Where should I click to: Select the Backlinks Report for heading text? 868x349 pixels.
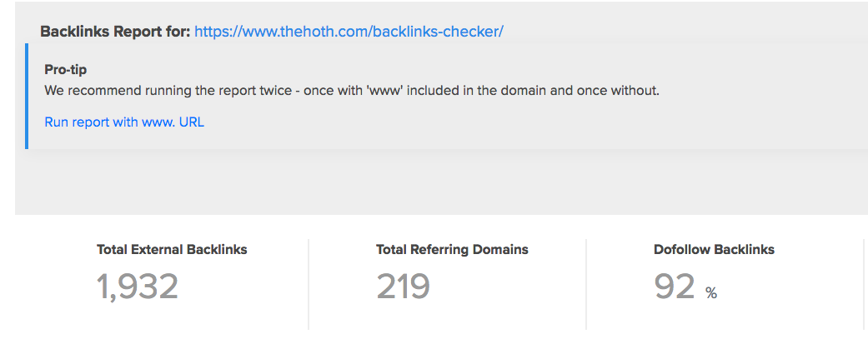(x=115, y=32)
